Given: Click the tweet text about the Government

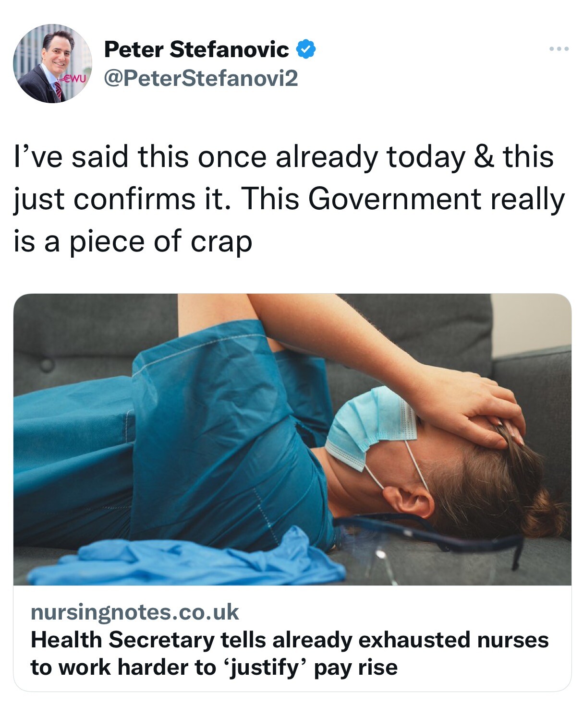Looking at the screenshot, I should pyautogui.click(x=289, y=199).
